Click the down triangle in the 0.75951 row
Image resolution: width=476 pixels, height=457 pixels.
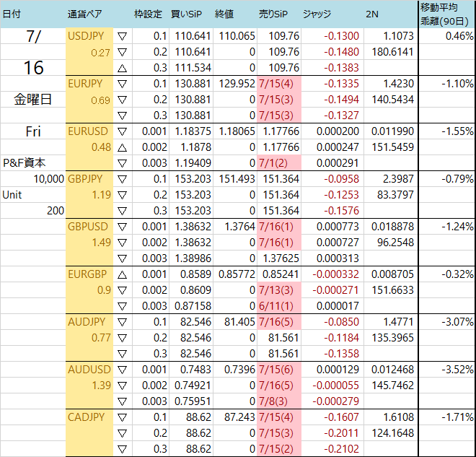(x=122, y=401)
